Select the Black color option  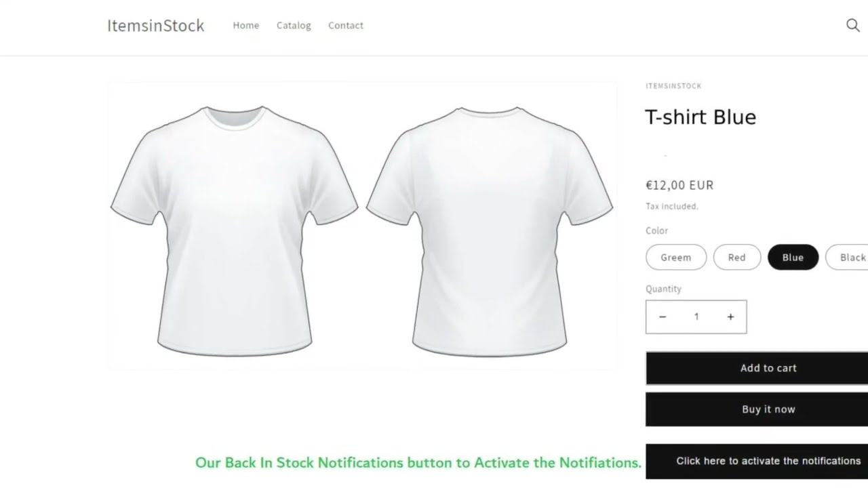pyautogui.click(x=851, y=257)
